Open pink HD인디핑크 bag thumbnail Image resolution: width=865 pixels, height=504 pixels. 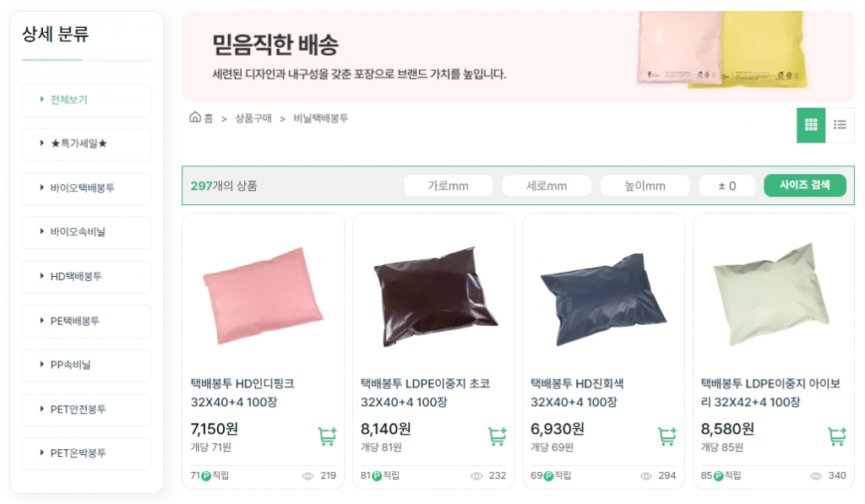coord(264,295)
